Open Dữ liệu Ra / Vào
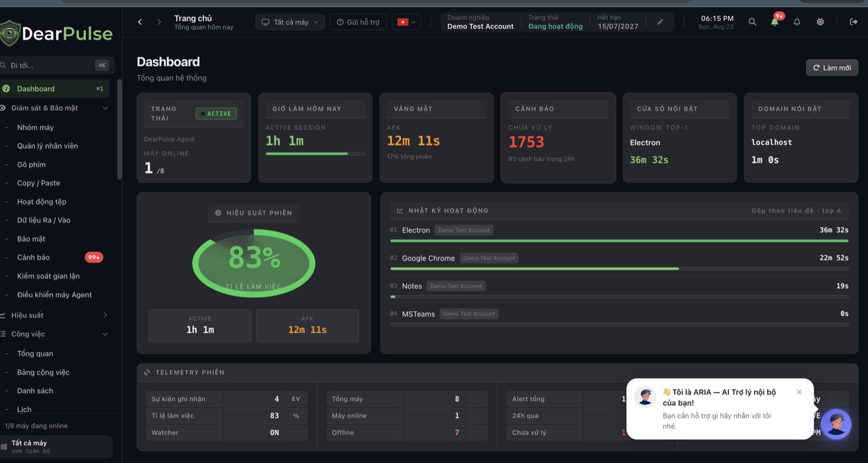The image size is (868, 463). pyautogui.click(x=43, y=220)
